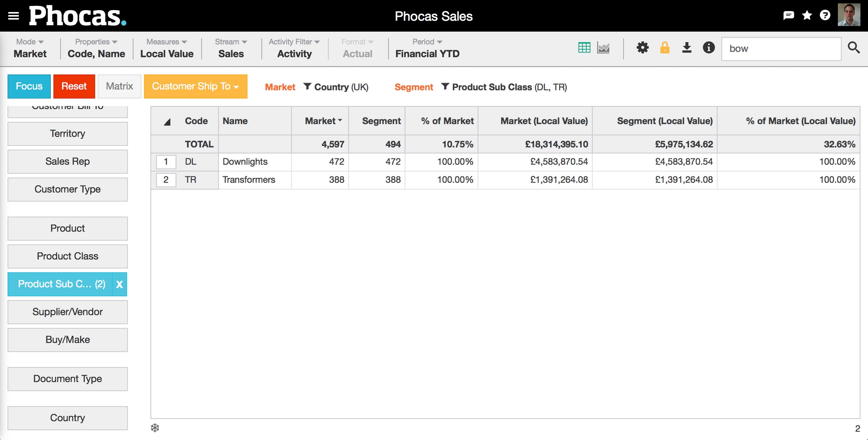This screenshot has height=440, width=868.
Task: Select the Supplier/Vendor dimension
Action: click(x=67, y=312)
